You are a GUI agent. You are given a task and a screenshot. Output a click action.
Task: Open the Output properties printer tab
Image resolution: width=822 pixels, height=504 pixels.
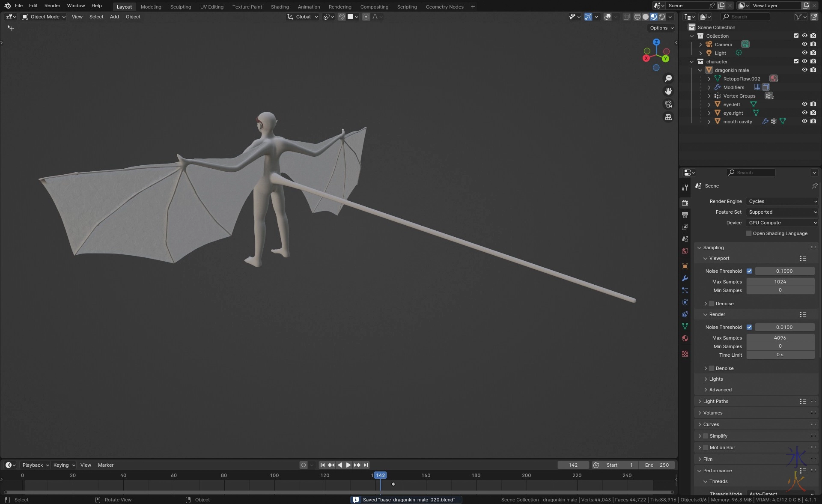click(685, 215)
